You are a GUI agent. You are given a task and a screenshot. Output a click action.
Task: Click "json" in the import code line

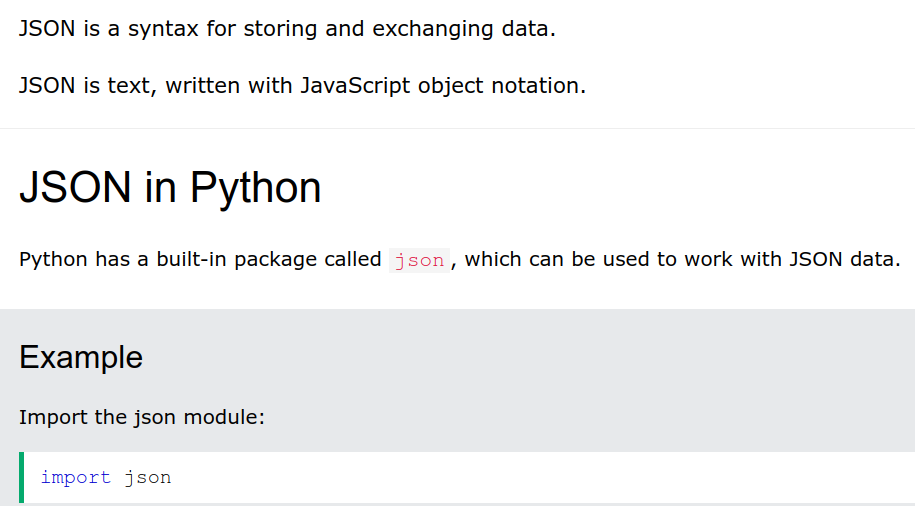pyautogui.click(x=148, y=477)
